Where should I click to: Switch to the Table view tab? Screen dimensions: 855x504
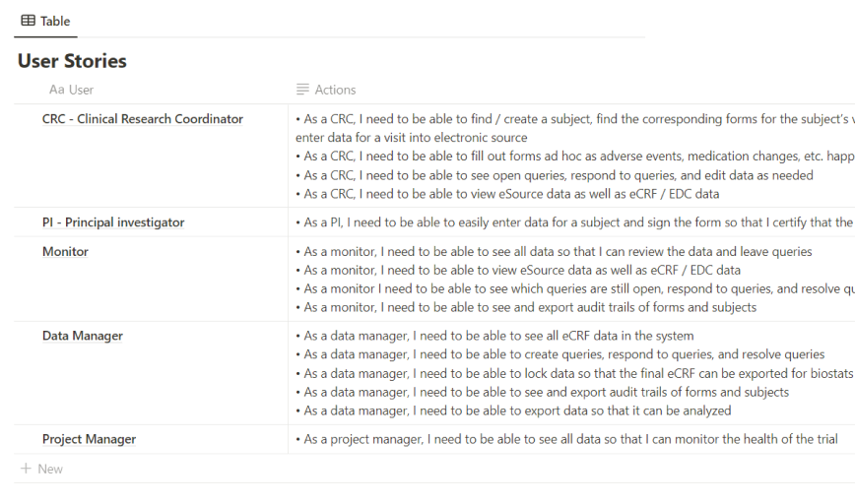point(45,21)
